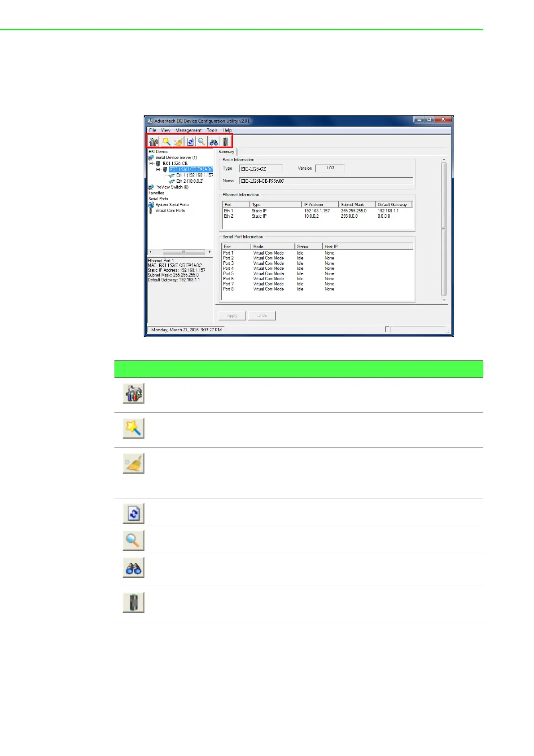Click the first icon in the legend table
The width and height of the screenshot is (534, 756).
[134, 393]
